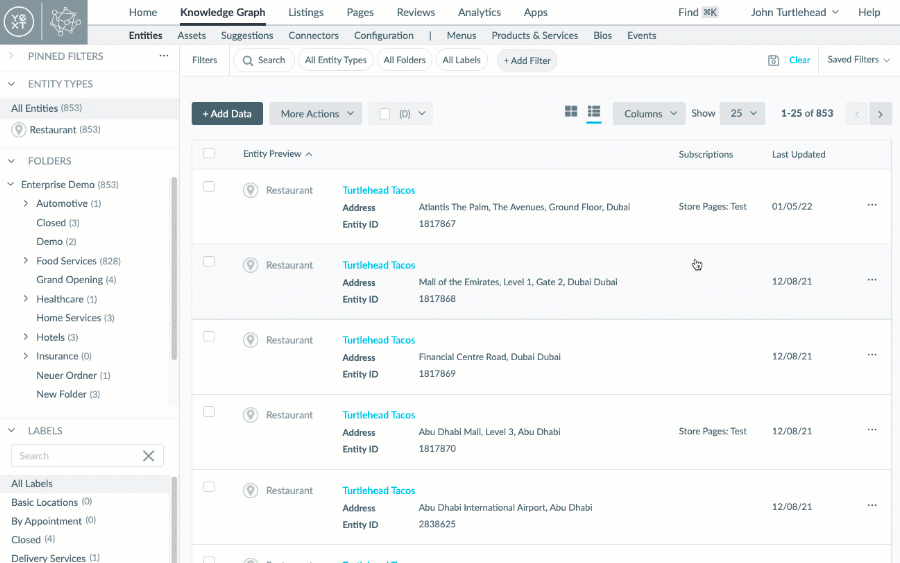Click the previous page arrow
The width and height of the screenshot is (900, 563).
point(856,114)
